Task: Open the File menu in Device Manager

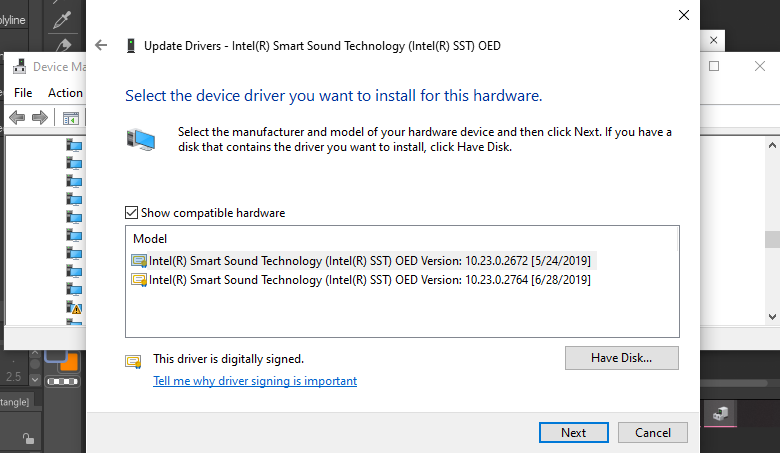Action: [23, 93]
